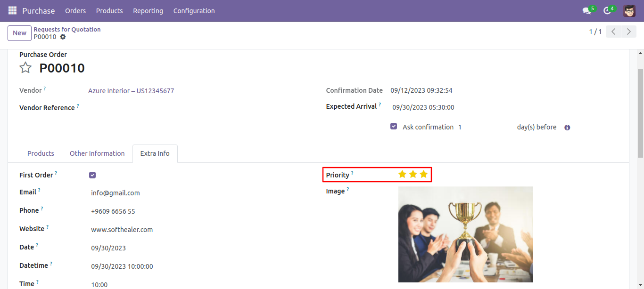Click Confirmation Date value 09/12/2023 09:32:54

pyautogui.click(x=421, y=90)
